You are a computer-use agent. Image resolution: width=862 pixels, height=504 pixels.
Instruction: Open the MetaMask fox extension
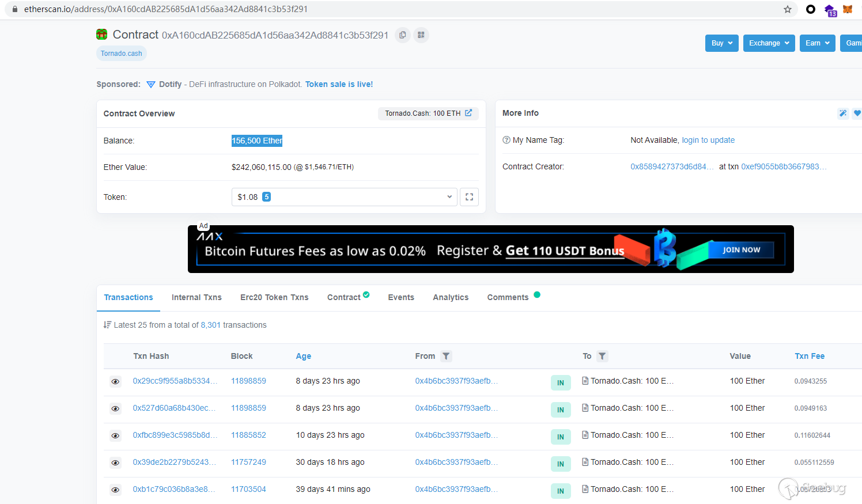click(848, 9)
